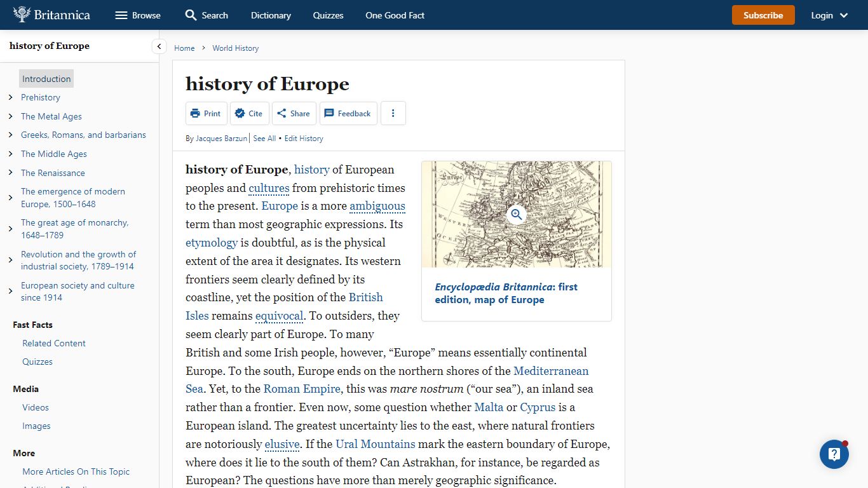Open the Login dropdown
This screenshot has height=488, width=868.
click(829, 15)
